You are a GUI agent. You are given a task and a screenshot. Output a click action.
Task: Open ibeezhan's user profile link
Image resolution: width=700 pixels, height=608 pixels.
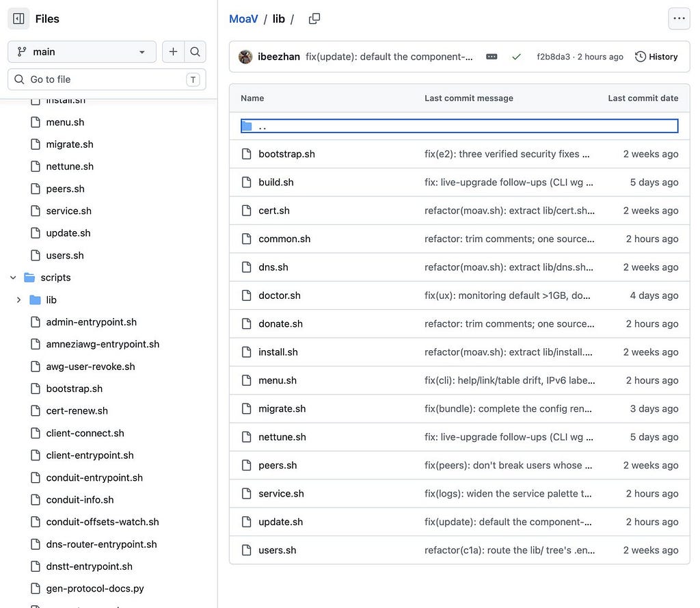tap(279, 57)
